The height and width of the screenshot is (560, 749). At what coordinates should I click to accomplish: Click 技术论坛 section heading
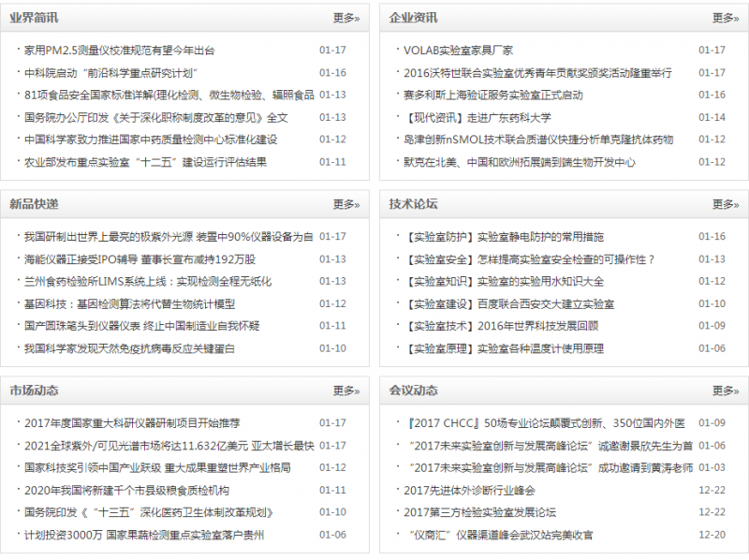pyautogui.click(x=413, y=204)
